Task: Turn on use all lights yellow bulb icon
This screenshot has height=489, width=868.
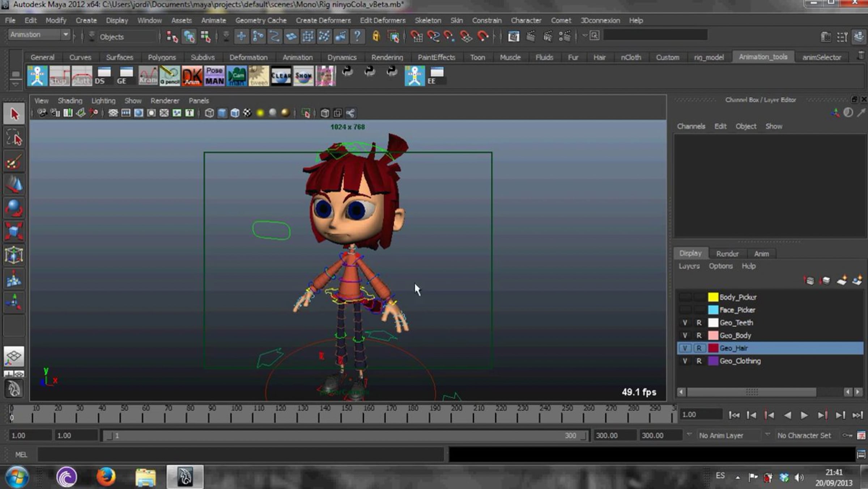Action: pyautogui.click(x=260, y=113)
